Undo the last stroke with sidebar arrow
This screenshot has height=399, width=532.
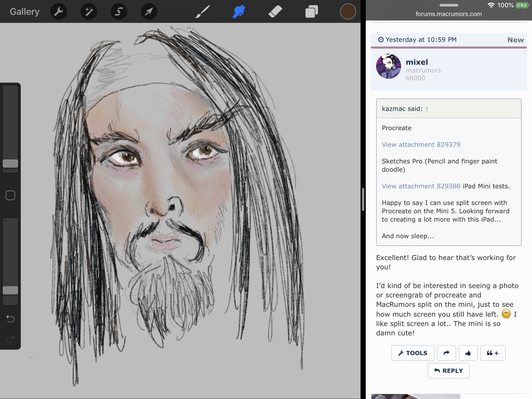10,318
